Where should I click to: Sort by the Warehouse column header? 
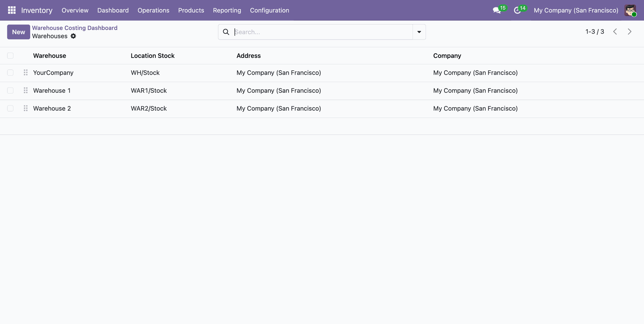click(50, 56)
